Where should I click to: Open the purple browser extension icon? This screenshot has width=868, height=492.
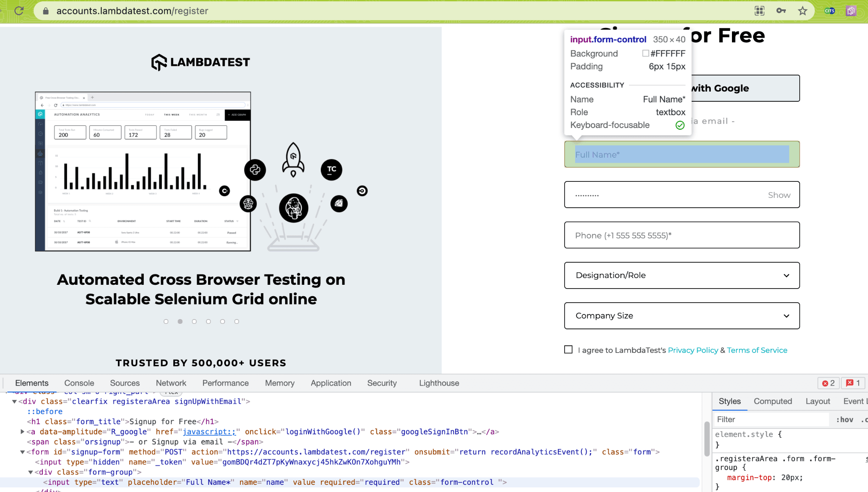[851, 11]
